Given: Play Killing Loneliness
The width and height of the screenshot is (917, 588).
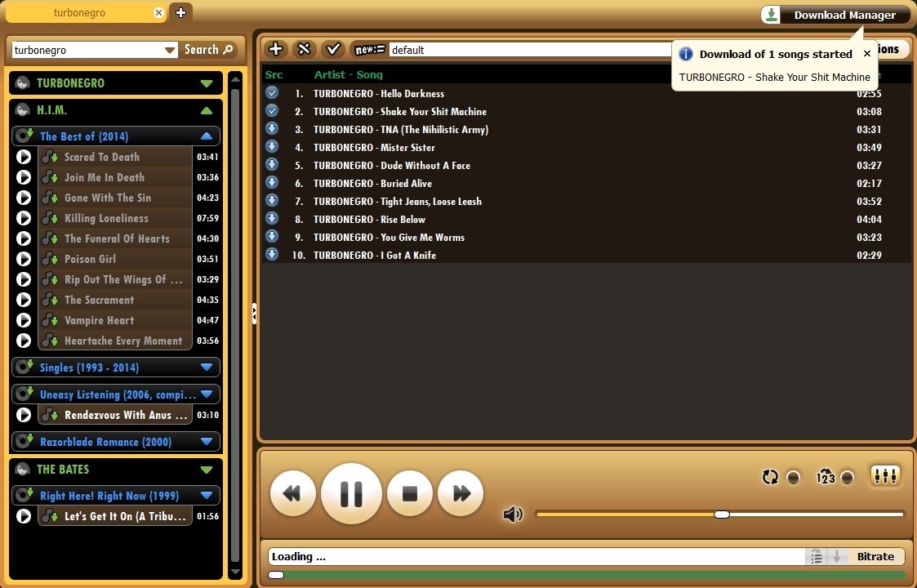Looking at the screenshot, I should 24,218.
